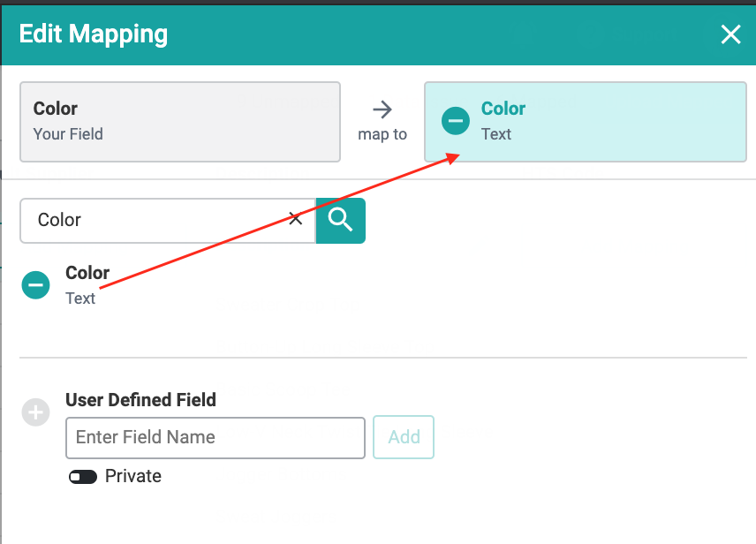This screenshot has height=544, width=756.
Task: Close the Edit Mapping dialog
Action: click(730, 34)
